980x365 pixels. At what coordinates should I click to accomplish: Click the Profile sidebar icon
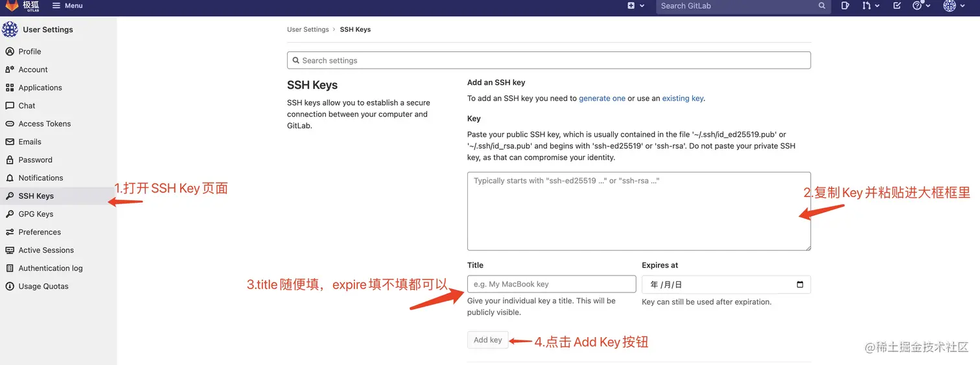coord(10,51)
